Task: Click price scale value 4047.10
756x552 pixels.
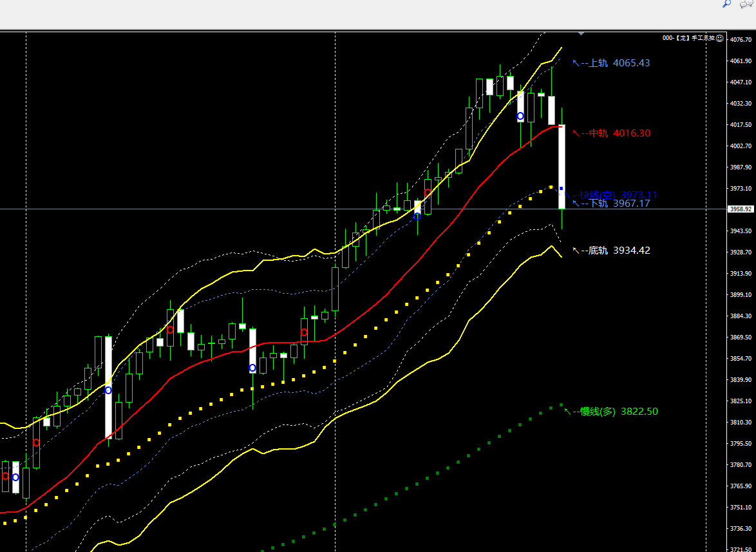Action: tap(741, 82)
